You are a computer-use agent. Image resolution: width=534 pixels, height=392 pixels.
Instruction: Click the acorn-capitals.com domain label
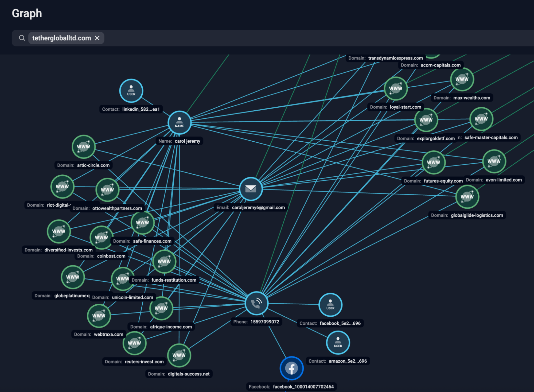pos(431,65)
